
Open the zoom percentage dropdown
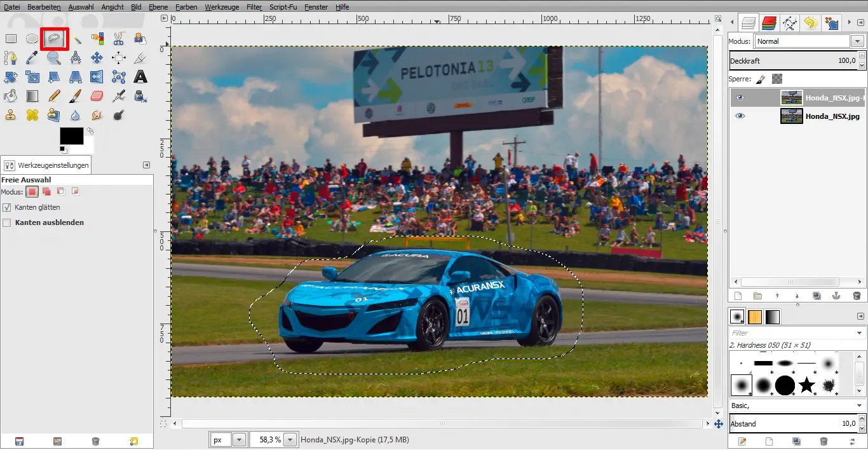[290, 439]
